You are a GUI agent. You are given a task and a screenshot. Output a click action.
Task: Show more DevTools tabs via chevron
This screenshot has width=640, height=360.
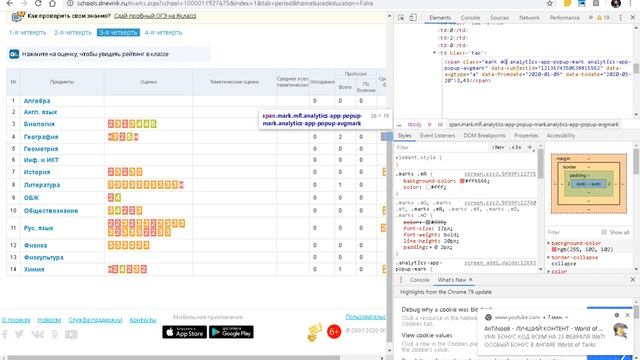pos(590,18)
